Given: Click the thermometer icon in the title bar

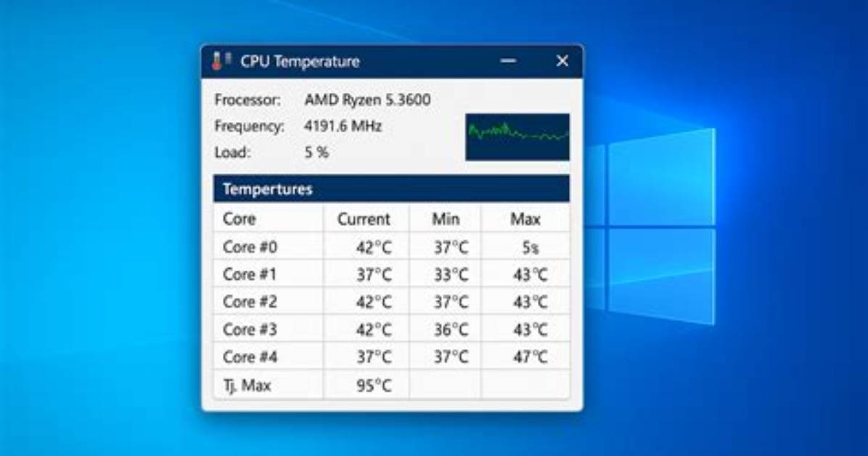Looking at the screenshot, I should [x=221, y=61].
